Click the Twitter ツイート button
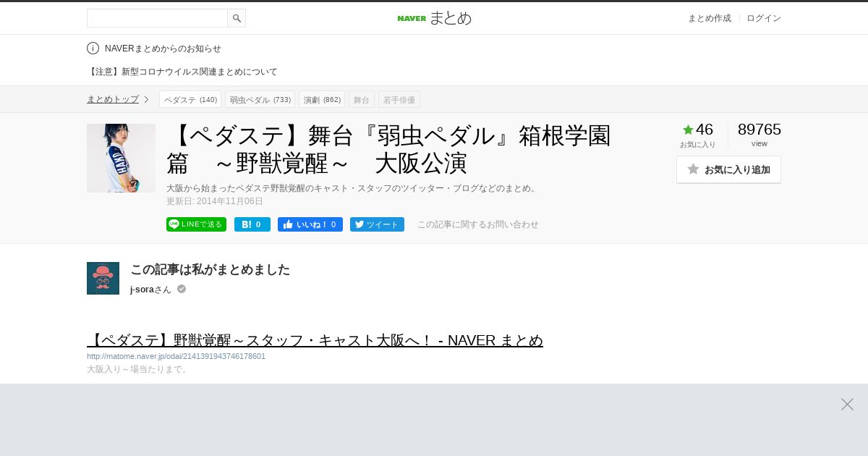Image resolution: width=868 pixels, height=456 pixels. pos(377,224)
